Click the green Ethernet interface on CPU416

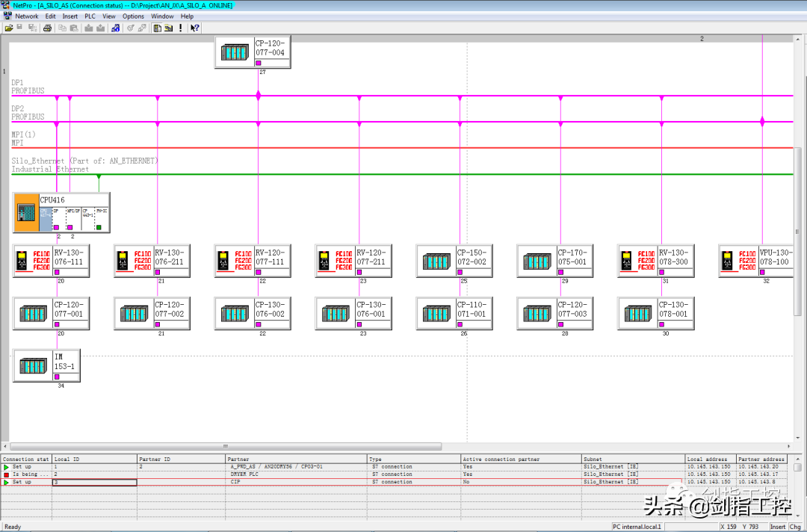pyautogui.click(x=99, y=227)
